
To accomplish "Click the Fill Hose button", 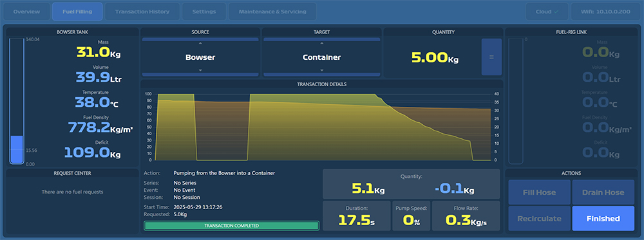I will [x=539, y=192].
